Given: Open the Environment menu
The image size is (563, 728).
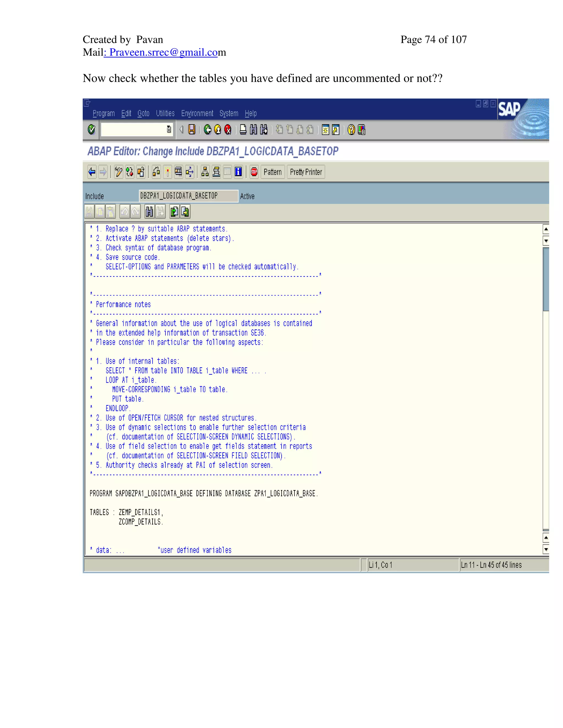Looking at the screenshot, I should click(x=197, y=114).
